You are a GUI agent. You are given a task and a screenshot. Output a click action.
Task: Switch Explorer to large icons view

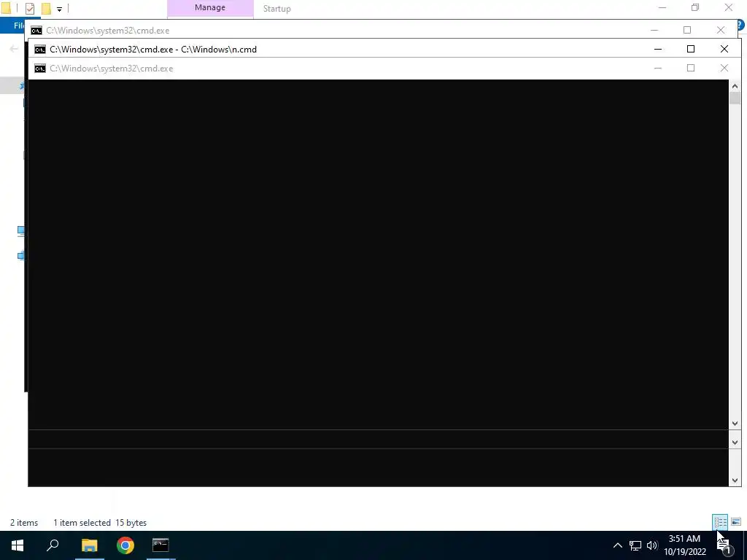(x=736, y=522)
